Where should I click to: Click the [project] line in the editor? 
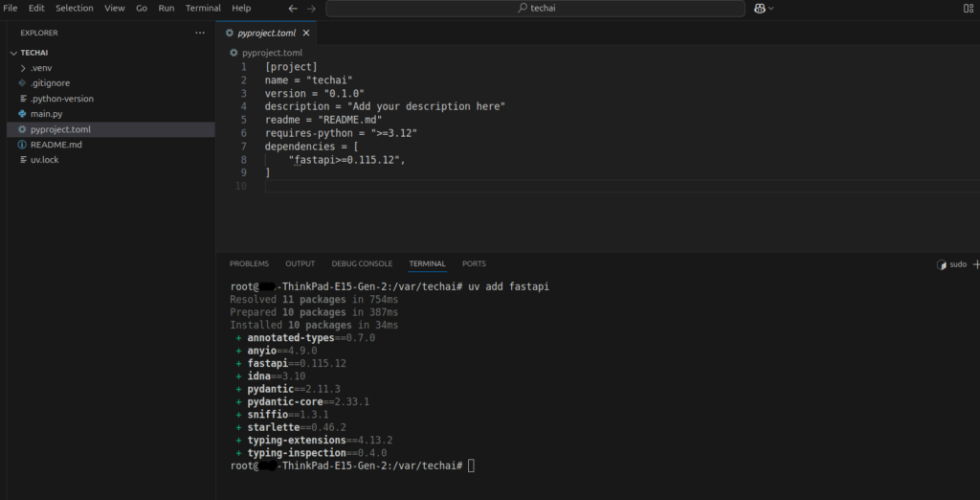pos(291,67)
